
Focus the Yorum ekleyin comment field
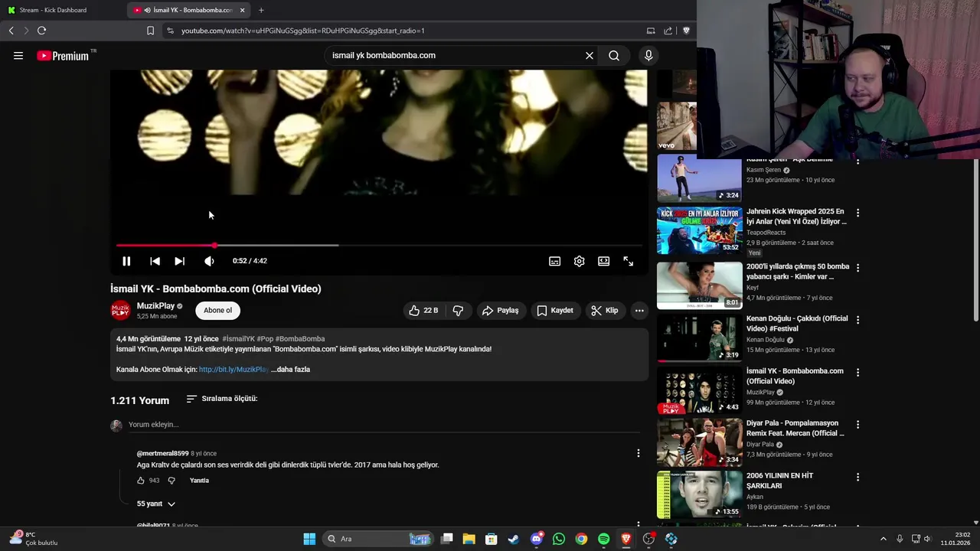[x=383, y=425]
